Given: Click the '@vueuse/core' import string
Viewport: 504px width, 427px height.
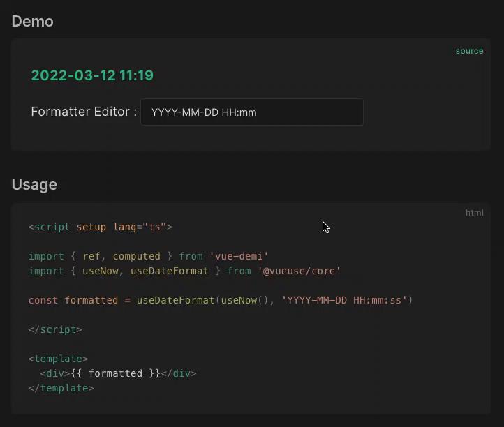Looking at the screenshot, I should (299, 271).
